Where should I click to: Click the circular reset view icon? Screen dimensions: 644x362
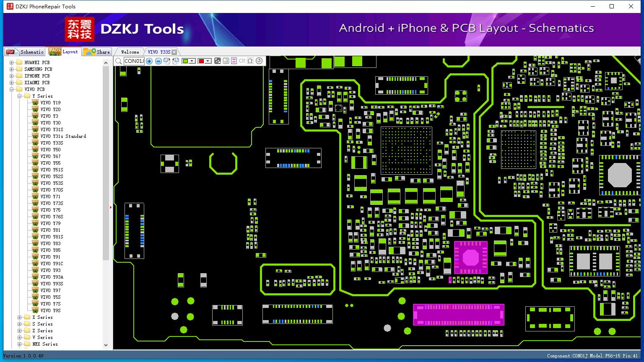click(259, 61)
